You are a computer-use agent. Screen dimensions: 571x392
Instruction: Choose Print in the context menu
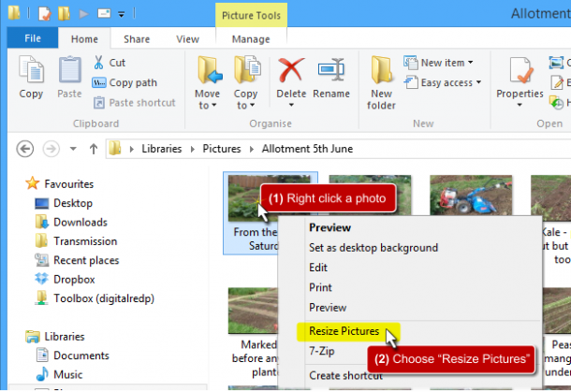click(320, 287)
